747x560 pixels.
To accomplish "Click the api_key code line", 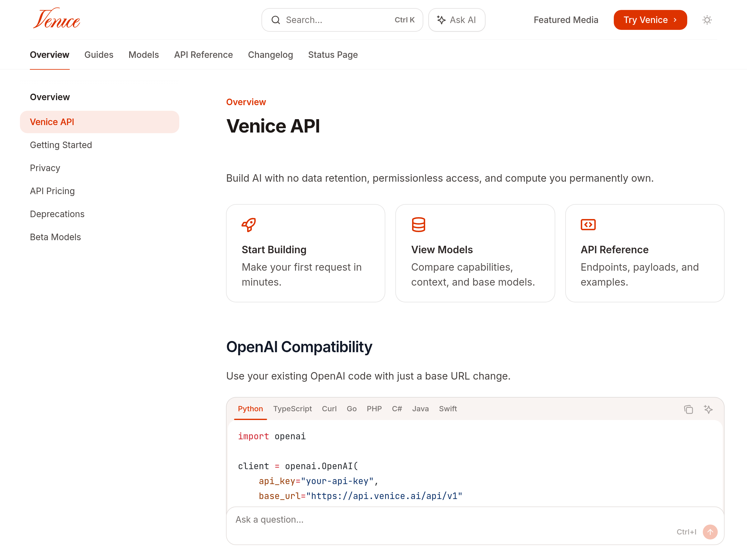I will pyautogui.click(x=318, y=481).
